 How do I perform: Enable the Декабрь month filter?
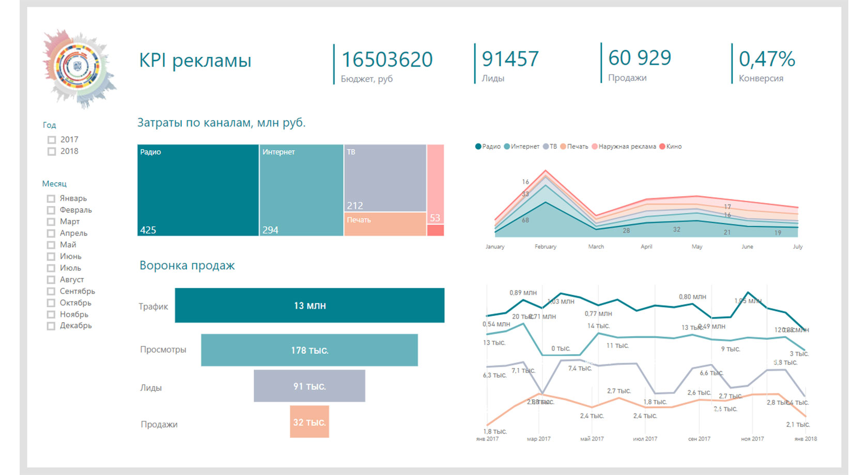click(51, 326)
